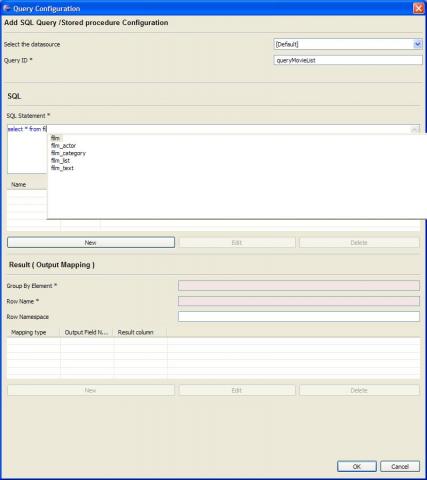Focus the Group By Element field

pos(299,286)
